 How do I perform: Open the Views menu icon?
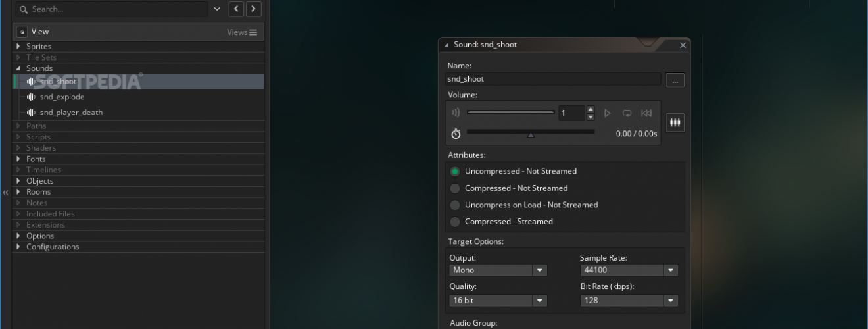[x=253, y=32]
